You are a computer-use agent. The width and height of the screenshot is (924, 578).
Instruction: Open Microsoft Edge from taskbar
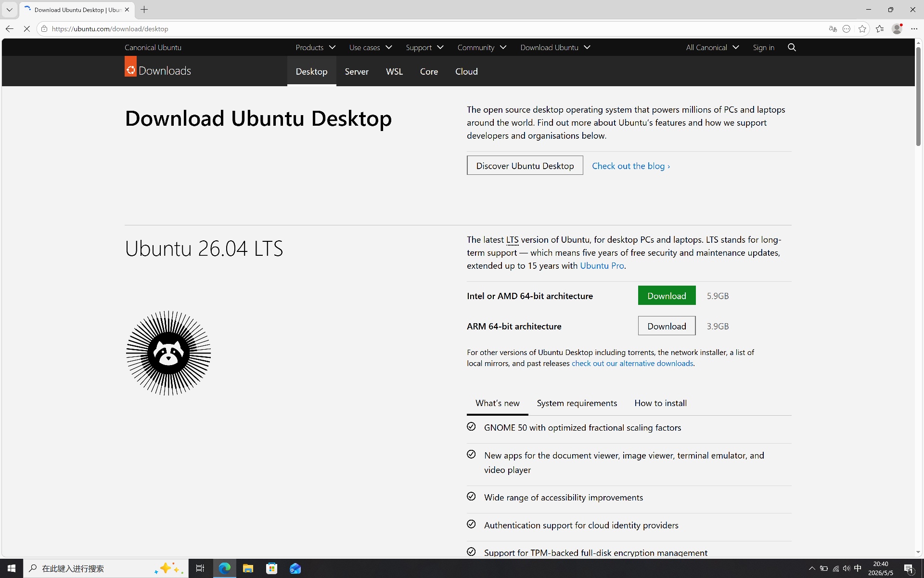coord(224,568)
